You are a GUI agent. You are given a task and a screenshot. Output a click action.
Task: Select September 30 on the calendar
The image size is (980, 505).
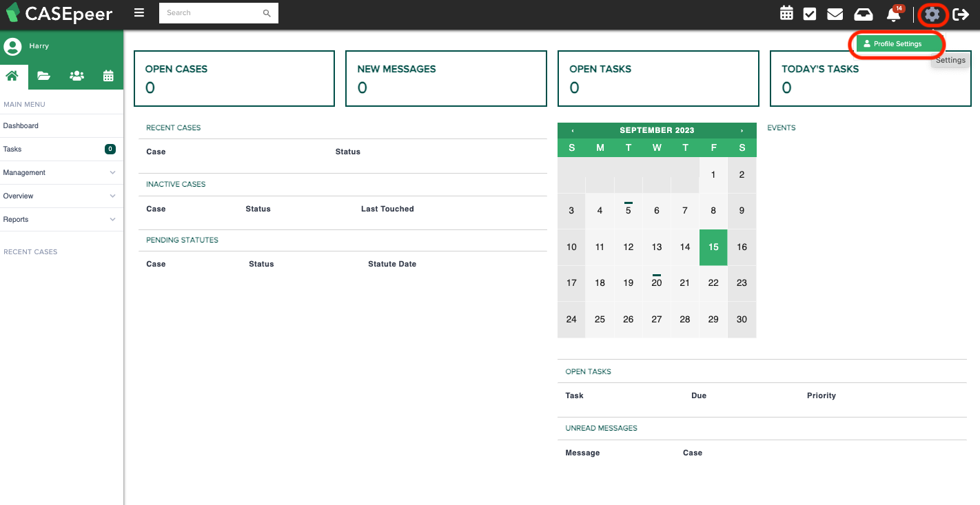(x=742, y=320)
